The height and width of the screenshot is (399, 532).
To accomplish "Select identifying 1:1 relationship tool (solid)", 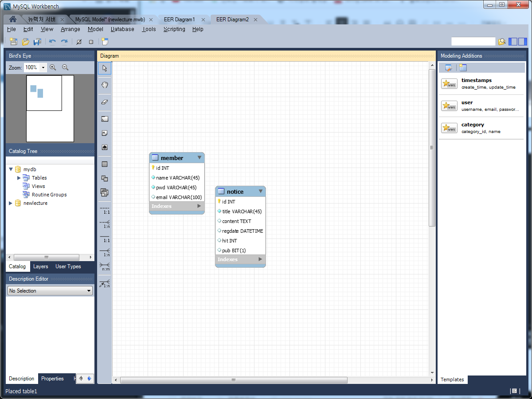I will pyautogui.click(x=105, y=239).
